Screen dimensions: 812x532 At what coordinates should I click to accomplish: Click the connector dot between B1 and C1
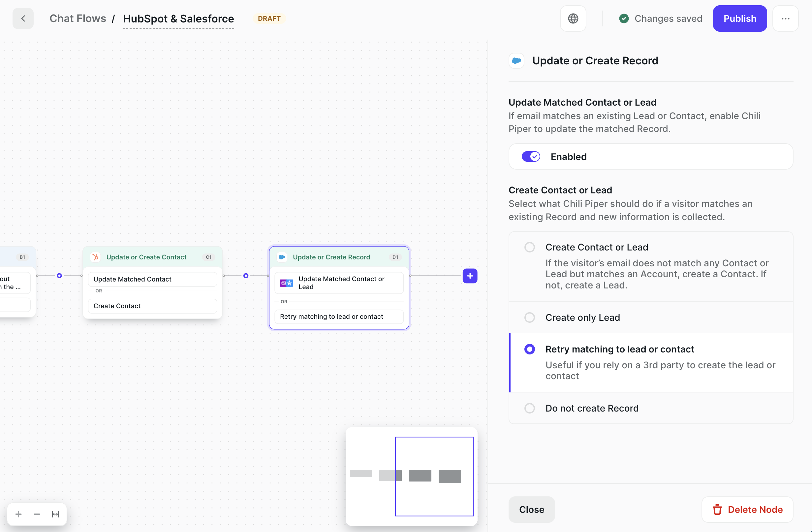(x=59, y=276)
